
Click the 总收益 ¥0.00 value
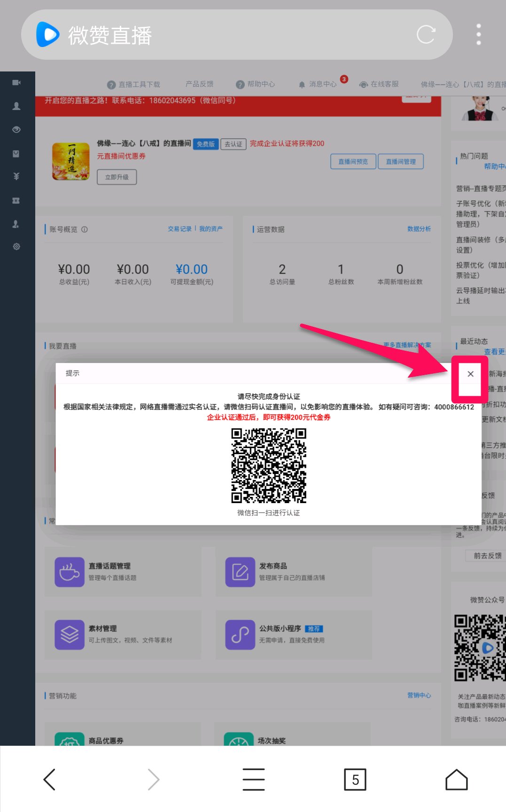(74, 269)
